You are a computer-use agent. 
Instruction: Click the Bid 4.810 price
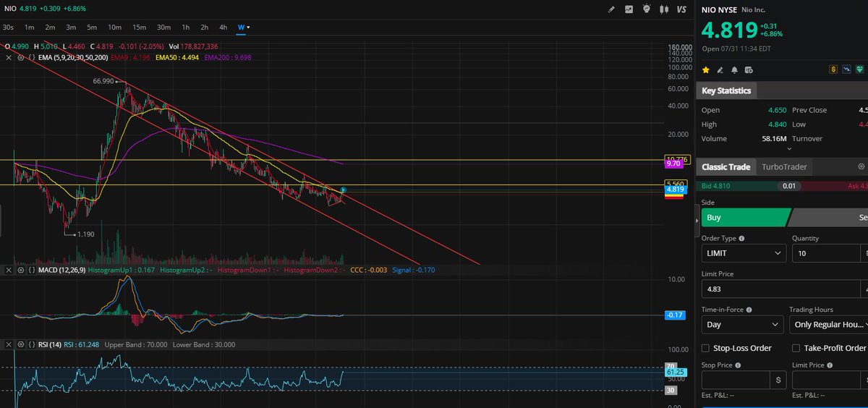pos(717,187)
